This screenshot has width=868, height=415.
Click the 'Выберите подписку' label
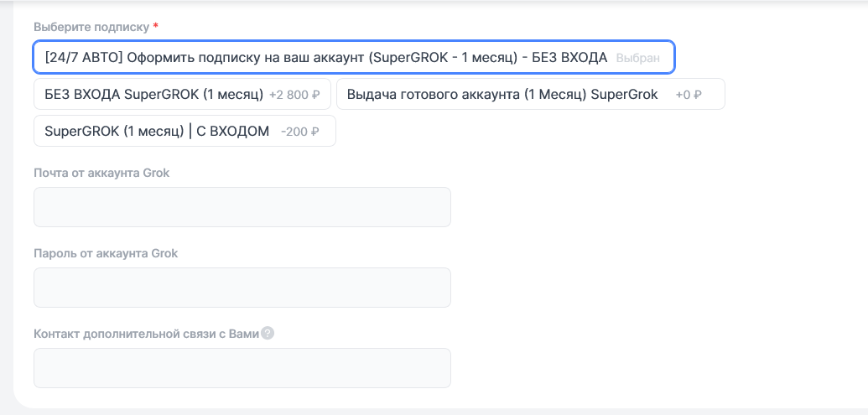[x=91, y=27]
